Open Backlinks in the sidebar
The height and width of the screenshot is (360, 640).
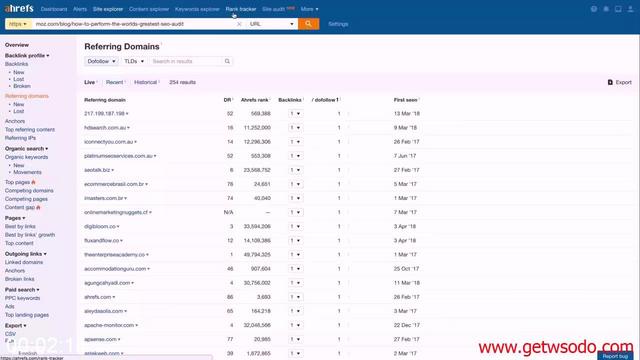pos(16,64)
